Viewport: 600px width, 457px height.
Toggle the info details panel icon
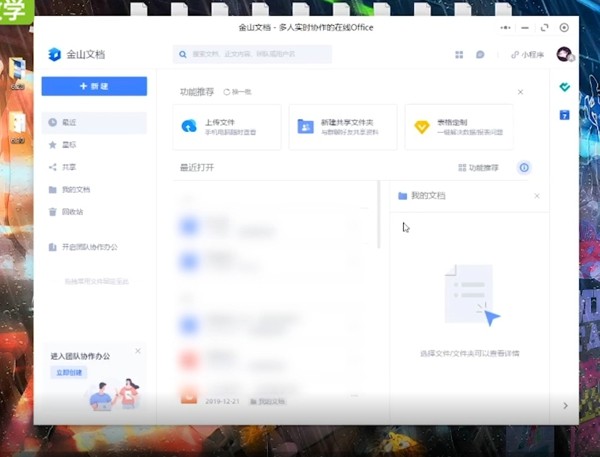coord(524,168)
